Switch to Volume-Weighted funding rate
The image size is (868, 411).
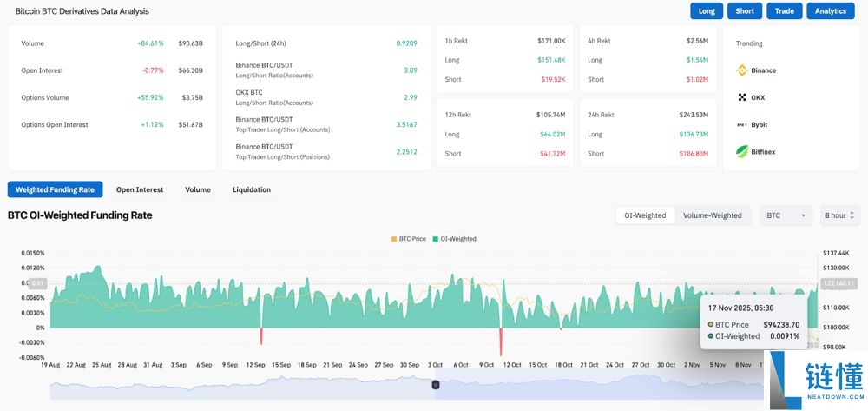[713, 215]
